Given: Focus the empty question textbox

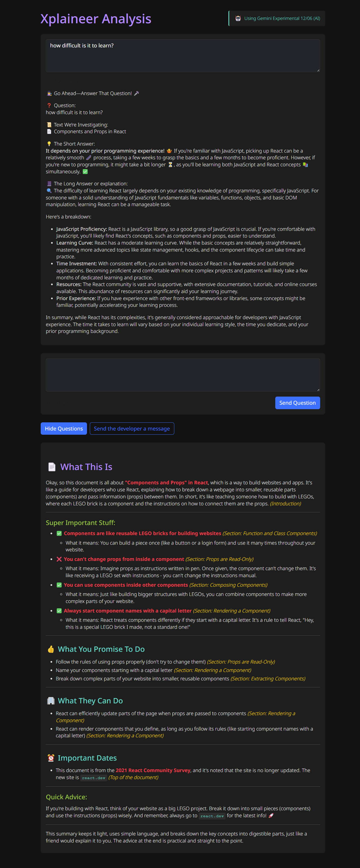Looking at the screenshot, I should click(x=183, y=375).
